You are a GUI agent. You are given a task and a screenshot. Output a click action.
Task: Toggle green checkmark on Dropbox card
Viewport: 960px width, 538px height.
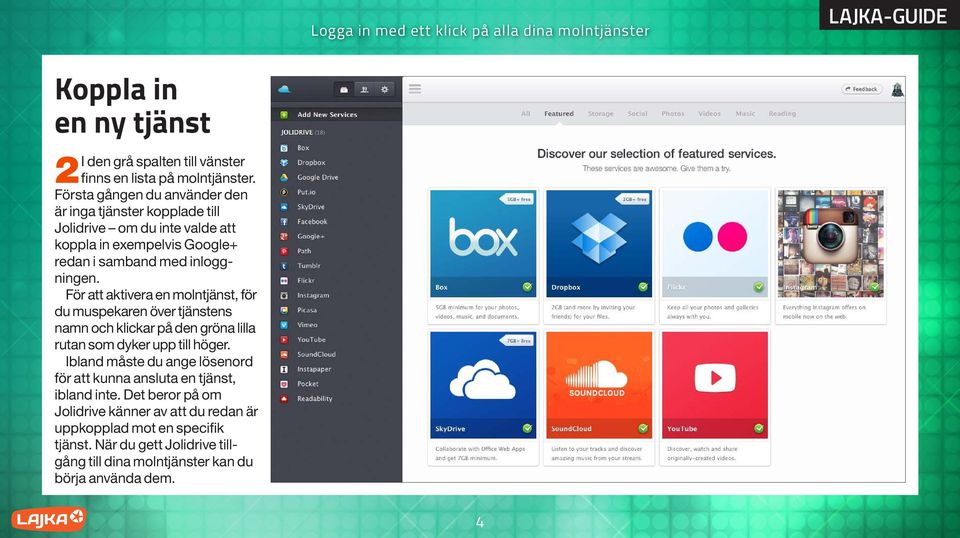point(643,286)
